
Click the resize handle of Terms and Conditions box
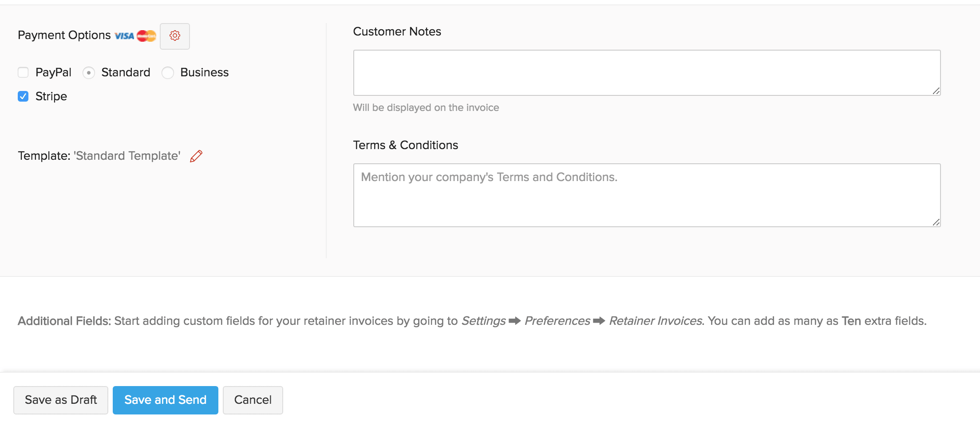(x=937, y=223)
